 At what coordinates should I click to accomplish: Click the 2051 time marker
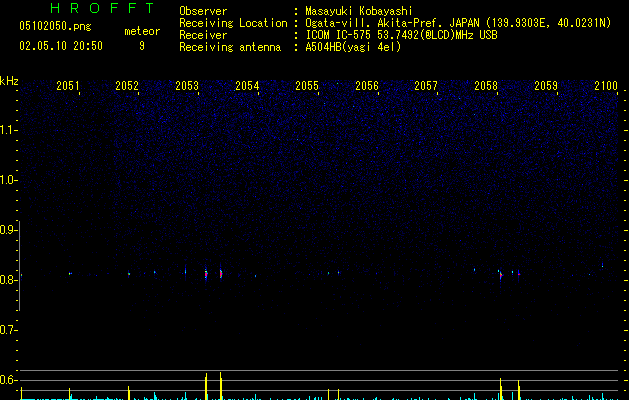pos(67,86)
